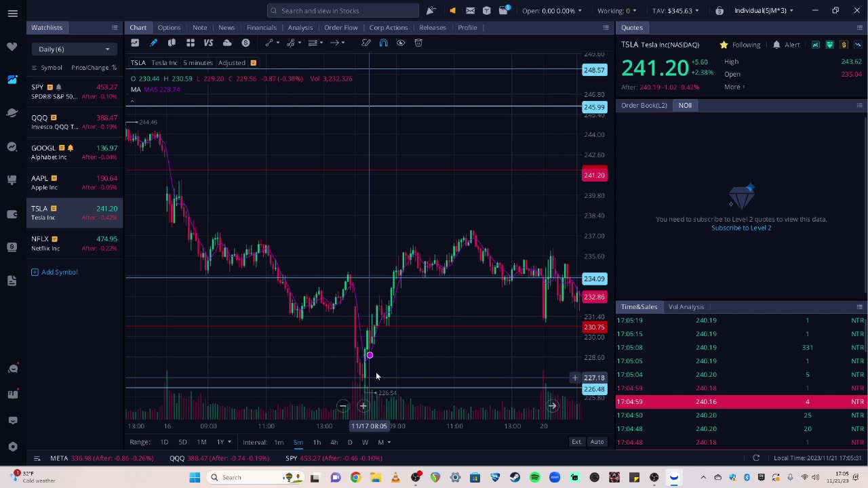This screenshot has width=868, height=488.
Task: Open the Order Flow tab
Action: (x=340, y=27)
